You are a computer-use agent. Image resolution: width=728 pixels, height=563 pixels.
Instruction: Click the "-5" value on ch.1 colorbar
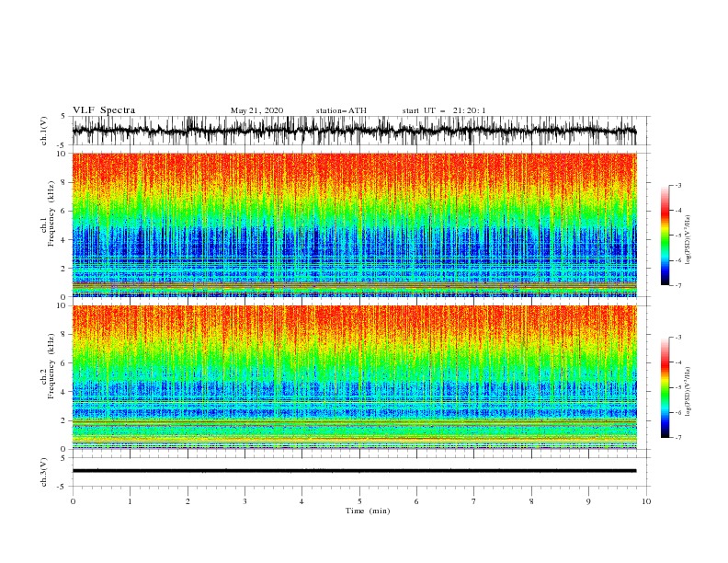click(x=678, y=236)
